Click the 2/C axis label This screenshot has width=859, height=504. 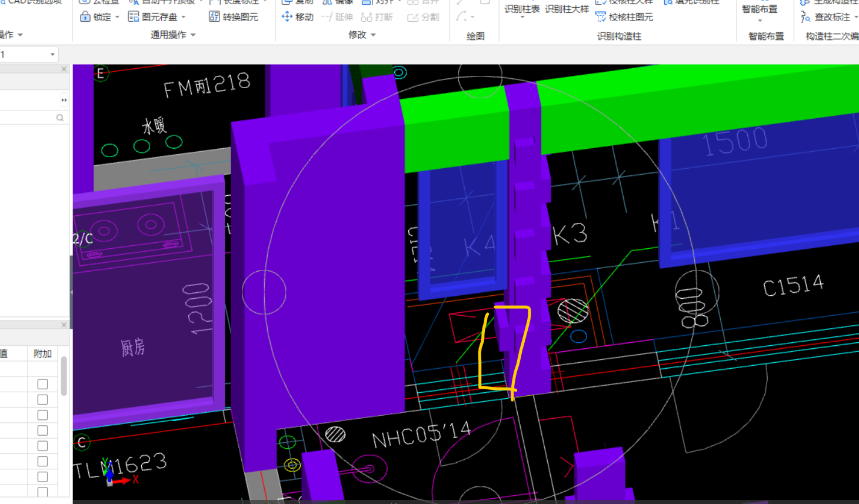pyautogui.click(x=83, y=238)
